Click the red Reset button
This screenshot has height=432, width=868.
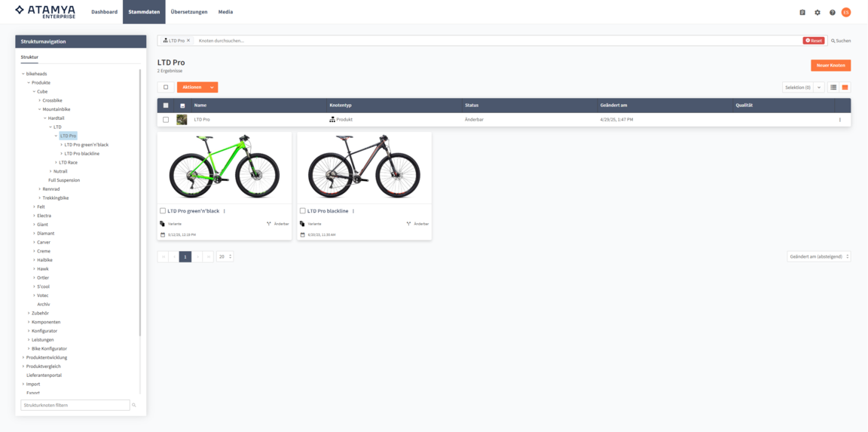pos(814,41)
